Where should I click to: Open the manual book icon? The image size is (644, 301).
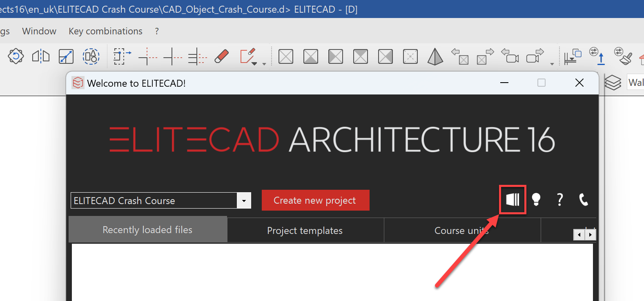513,200
